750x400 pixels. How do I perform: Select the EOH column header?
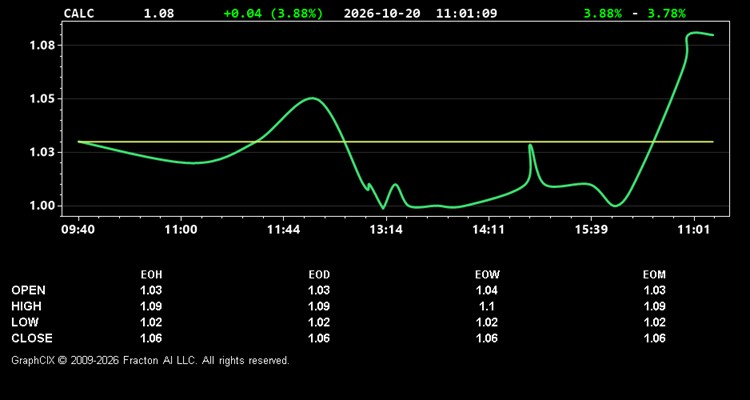click(151, 275)
